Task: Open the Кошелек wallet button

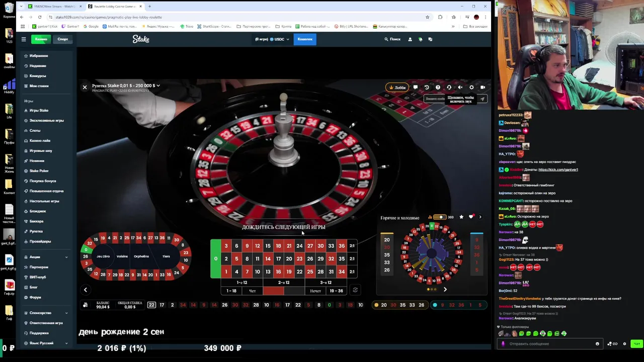Action: tap(305, 39)
